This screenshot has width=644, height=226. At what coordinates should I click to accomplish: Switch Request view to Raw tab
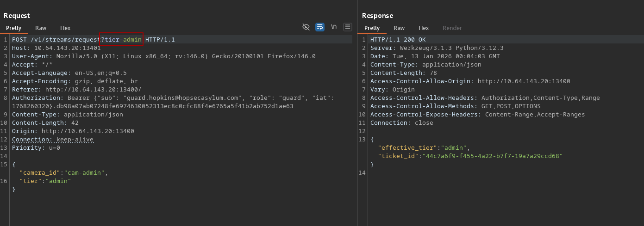(41, 28)
